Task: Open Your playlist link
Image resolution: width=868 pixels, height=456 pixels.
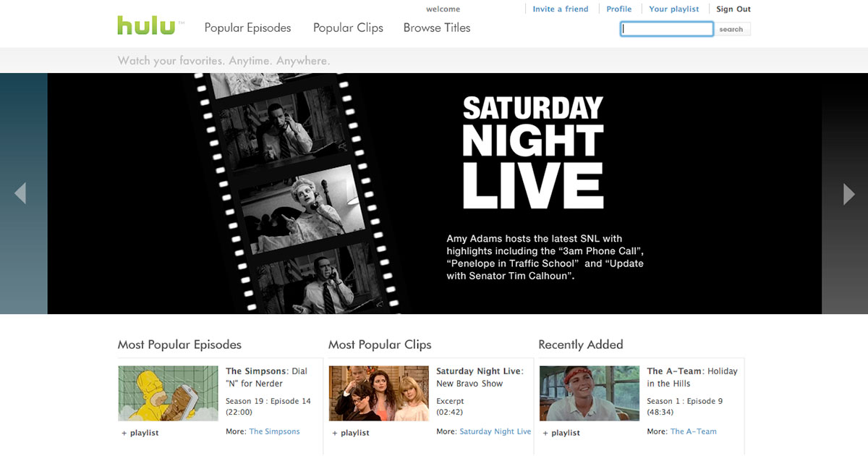Action: (x=674, y=9)
